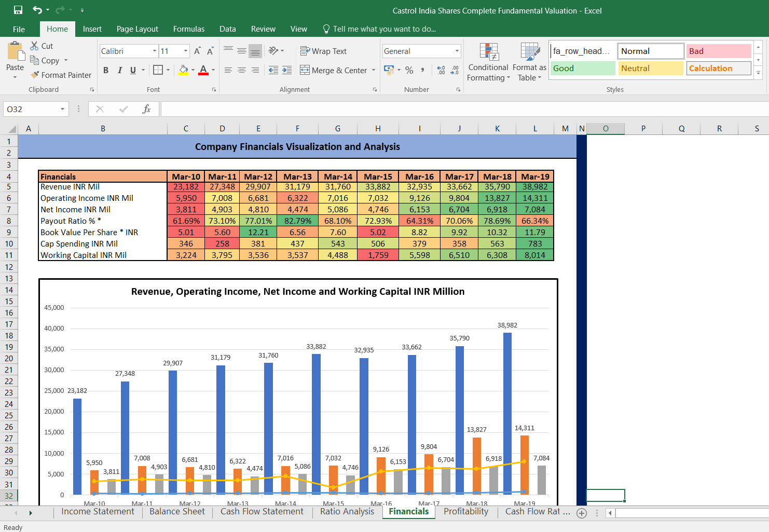Toggle Bottom Align vertical alignment
Screen dimensions: 769x532
click(255, 51)
